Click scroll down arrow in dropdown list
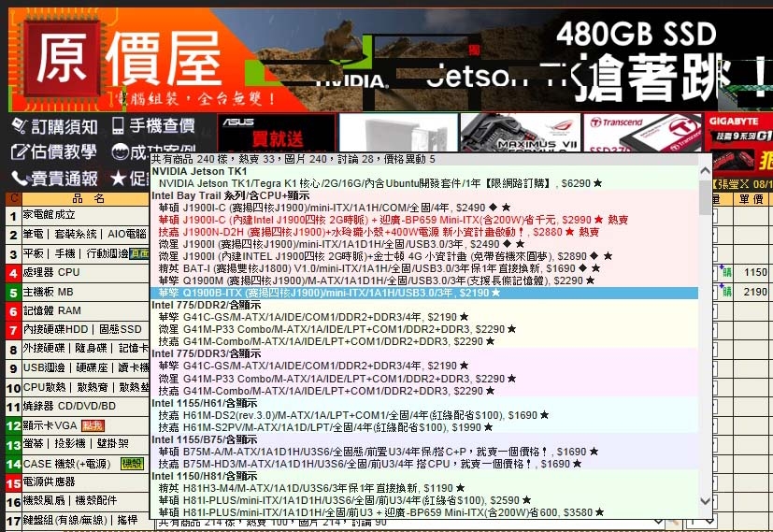The height and width of the screenshot is (532, 773). pyautogui.click(x=705, y=501)
